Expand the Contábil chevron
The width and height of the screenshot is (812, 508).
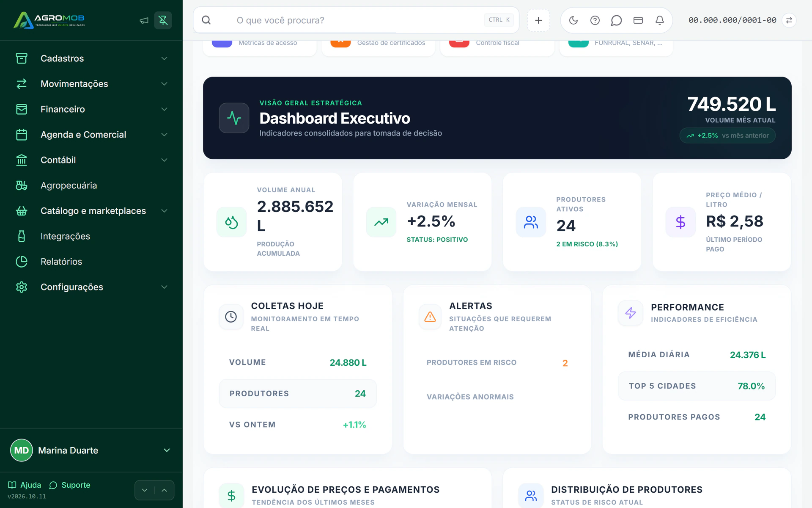tap(165, 160)
